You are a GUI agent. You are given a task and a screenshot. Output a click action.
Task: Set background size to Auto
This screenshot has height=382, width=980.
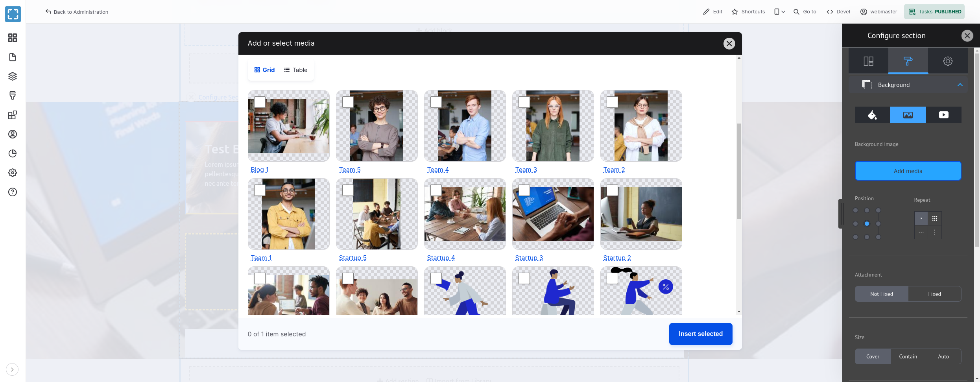[943, 356]
